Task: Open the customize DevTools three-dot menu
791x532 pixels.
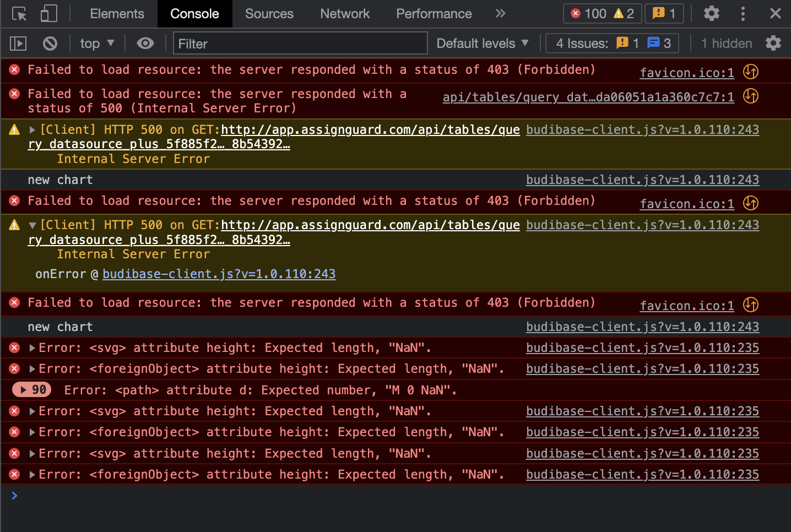Action: pyautogui.click(x=743, y=13)
